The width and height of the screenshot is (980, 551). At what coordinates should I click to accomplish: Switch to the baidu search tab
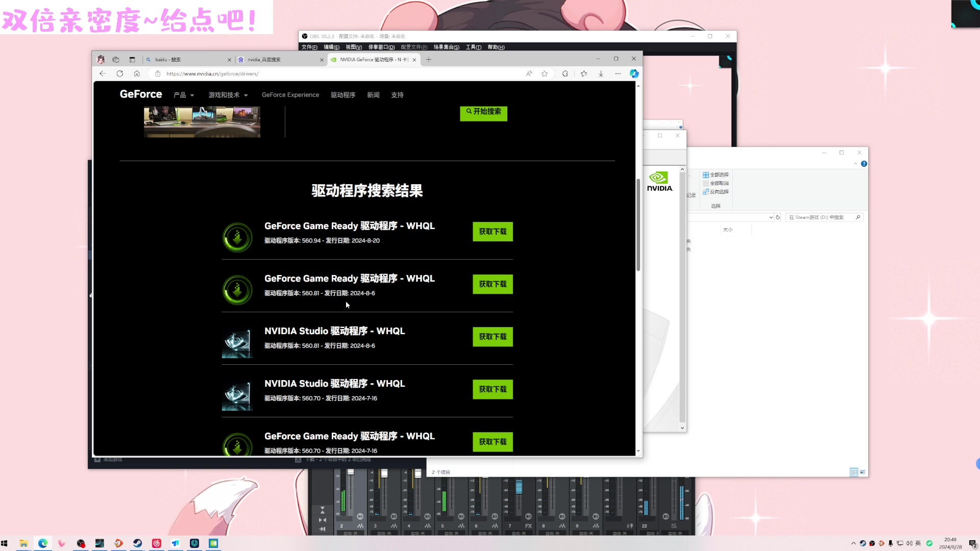189,60
